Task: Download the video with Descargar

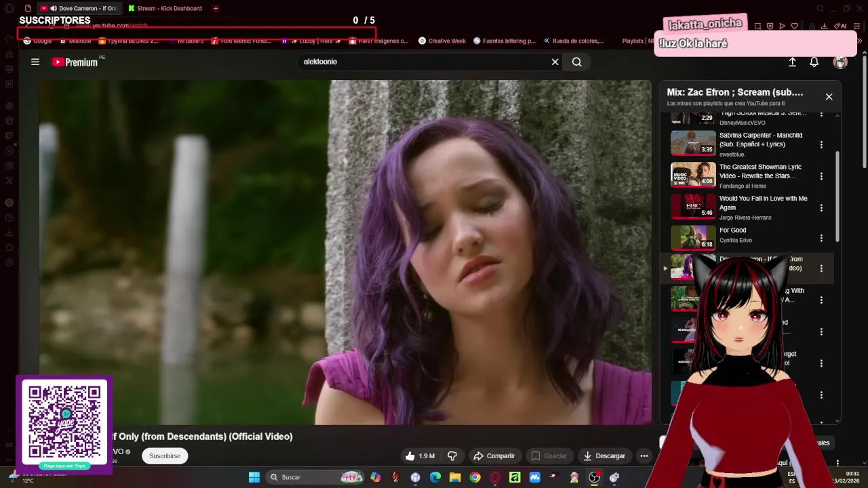Action: [604, 456]
